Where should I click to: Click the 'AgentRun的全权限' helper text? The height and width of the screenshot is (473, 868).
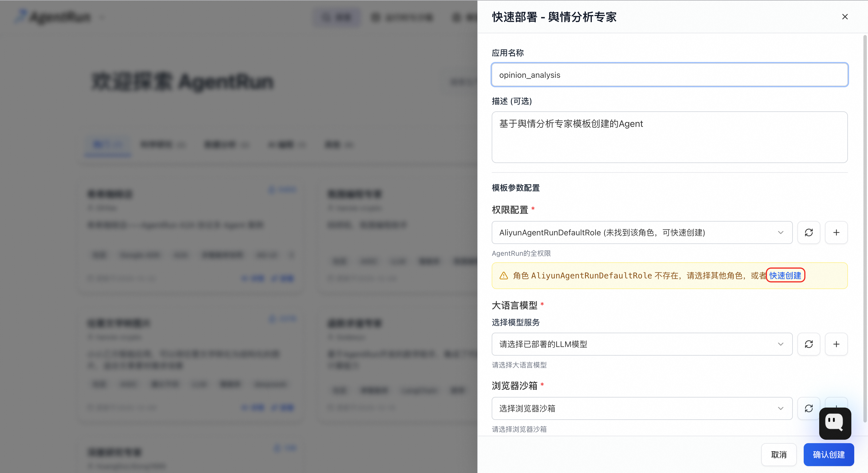521,253
